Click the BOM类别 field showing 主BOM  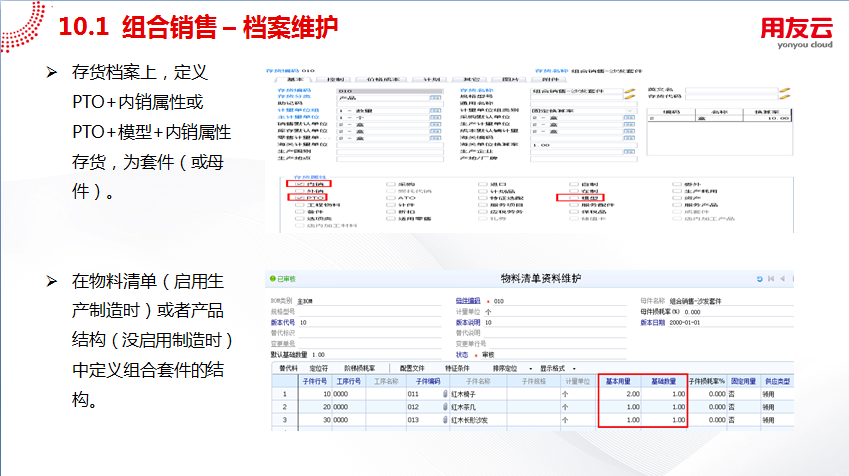coord(370,301)
